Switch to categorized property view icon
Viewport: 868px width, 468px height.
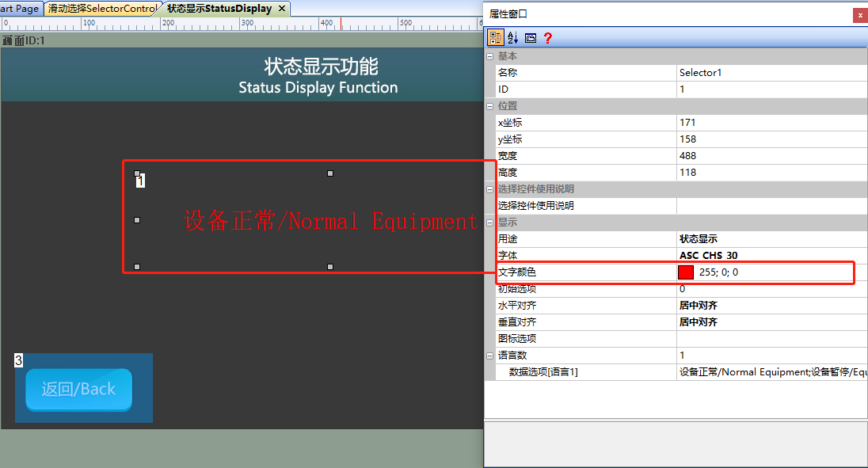click(x=496, y=38)
